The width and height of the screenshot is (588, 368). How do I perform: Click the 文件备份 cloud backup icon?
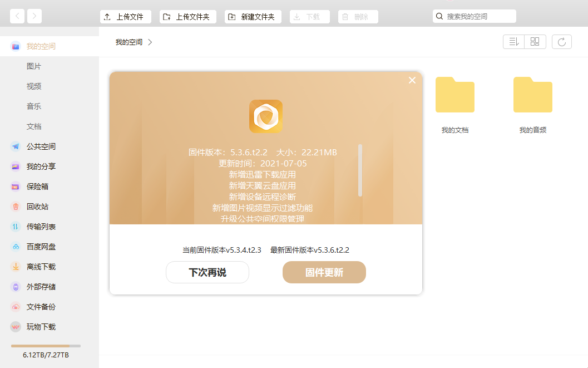click(16, 307)
